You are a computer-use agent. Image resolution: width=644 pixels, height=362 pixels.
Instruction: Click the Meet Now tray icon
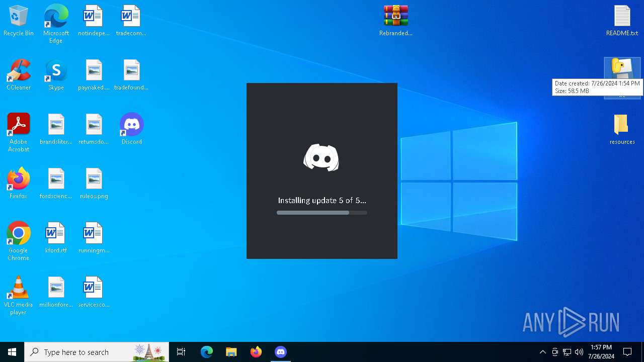pyautogui.click(x=555, y=352)
